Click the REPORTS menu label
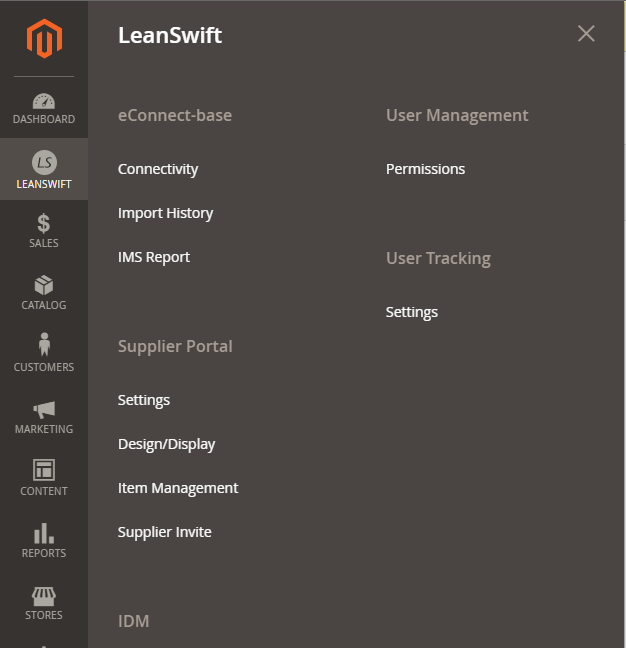 click(44, 553)
